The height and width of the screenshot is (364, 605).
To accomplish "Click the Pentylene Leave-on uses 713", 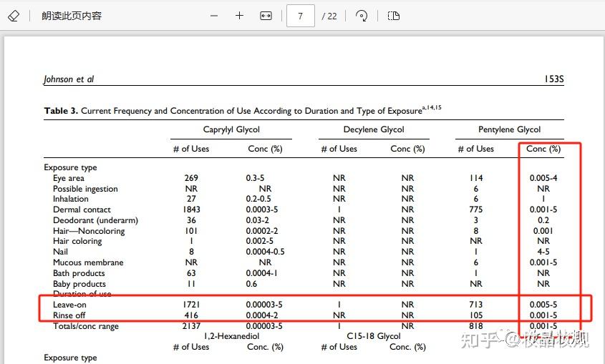I will click(x=475, y=305).
